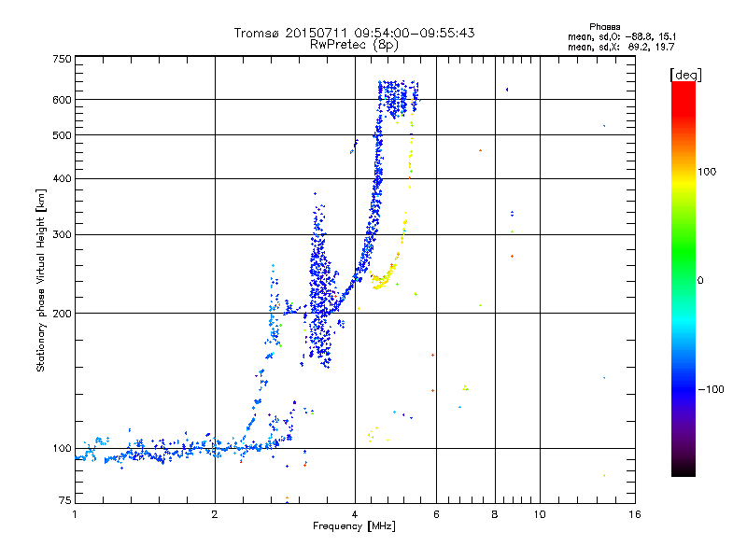Click the '[deg]' colorbar unit label
This screenshot has width=747, height=560.
pos(685,75)
